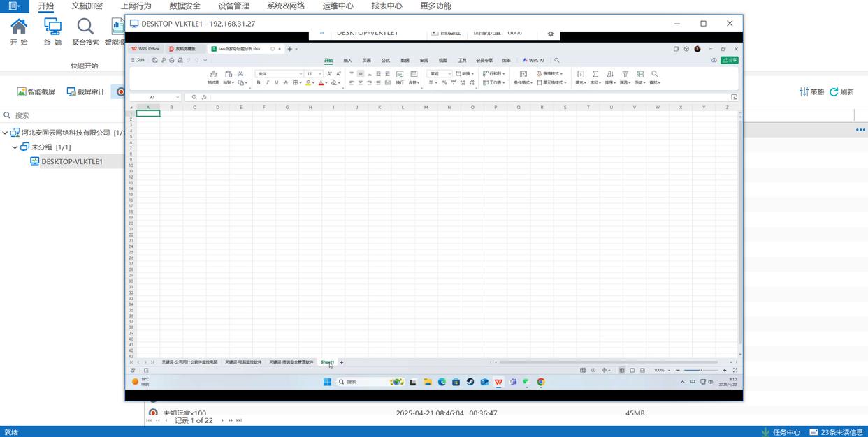Apply strikethrough formatting in WPS ribbon
The width and height of the screenshot is (868, 437).
click(x=285, y=82)
